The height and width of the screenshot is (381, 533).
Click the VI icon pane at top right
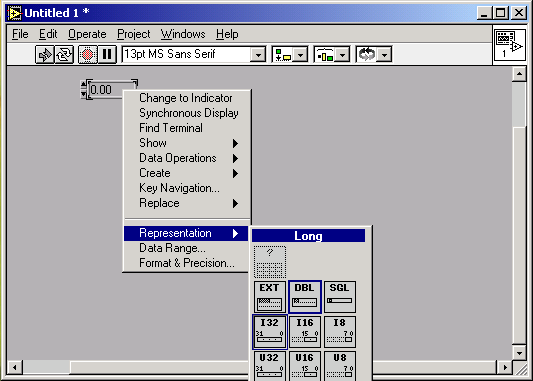coord(509,45)
